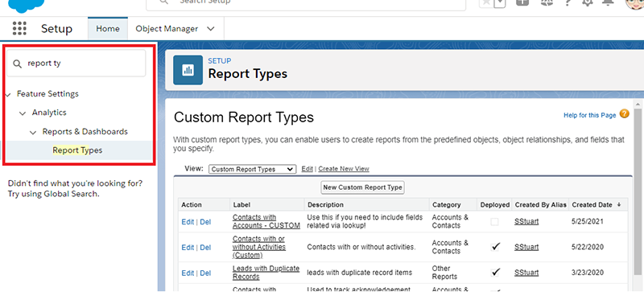Viewport: 644px width, 300px height.
Task: Open SStuart link in the 5/22/2020 row
Action: coord(526,247)
